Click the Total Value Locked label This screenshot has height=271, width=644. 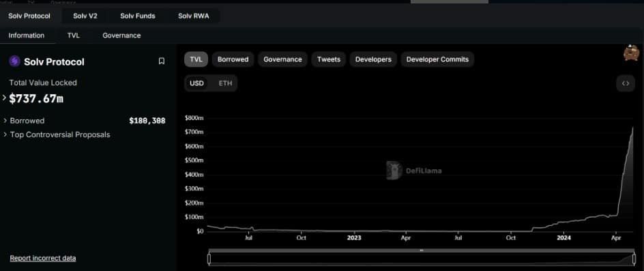point(43,83)
